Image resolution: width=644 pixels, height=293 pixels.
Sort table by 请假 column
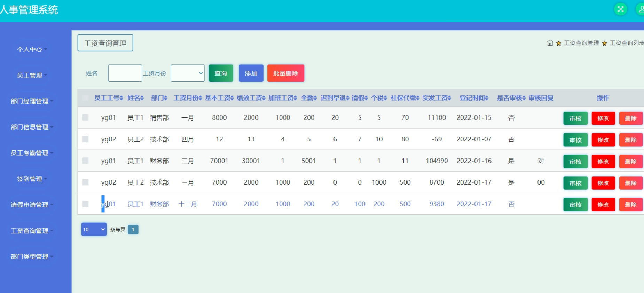(360, 98)
